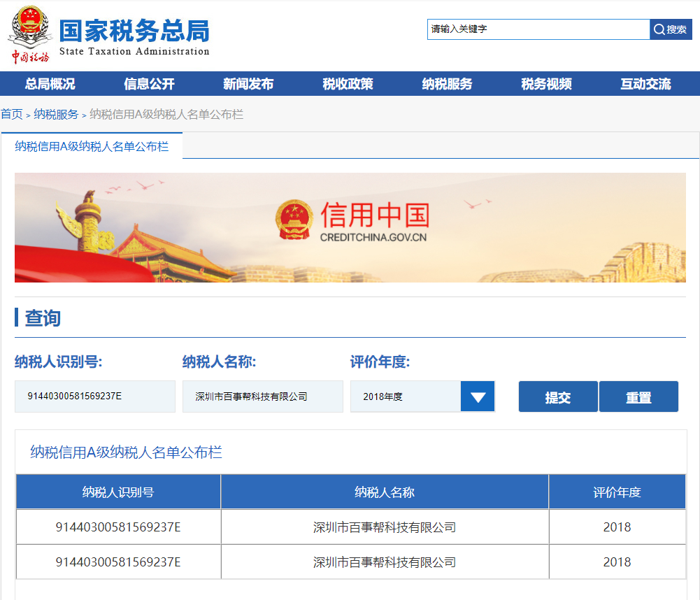700x600 pixels.
Task: Open the 评价年度 dropdown arrow
Action: [478, 397]
